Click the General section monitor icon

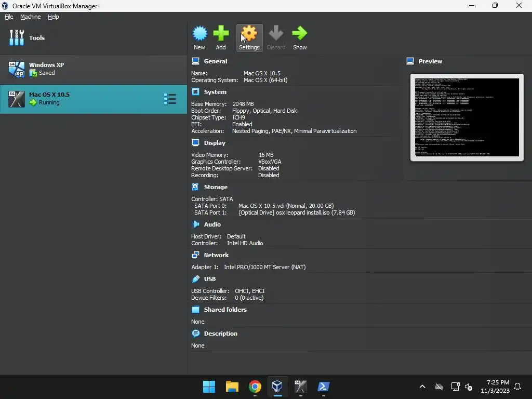pos(195,61)
